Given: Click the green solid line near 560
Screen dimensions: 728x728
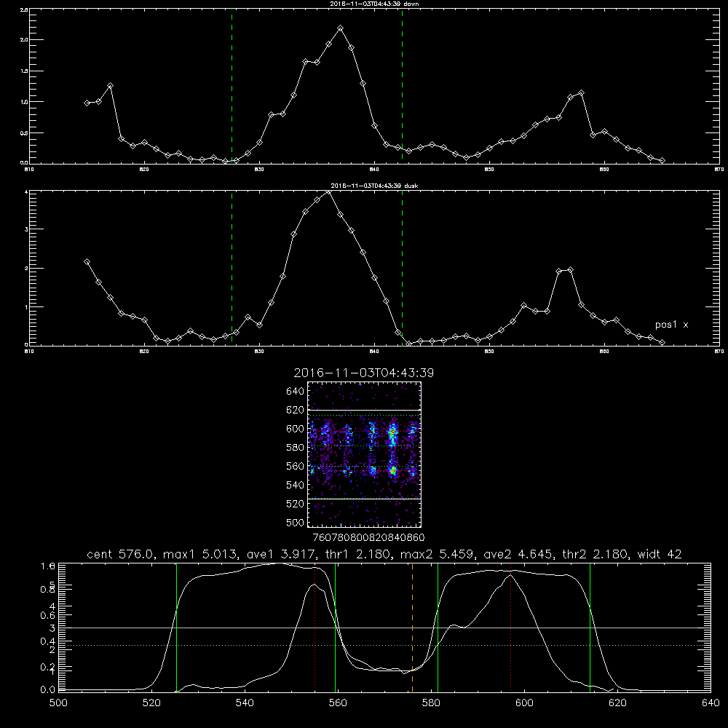Looking at the screenshot, I should (x=335, y=628).
